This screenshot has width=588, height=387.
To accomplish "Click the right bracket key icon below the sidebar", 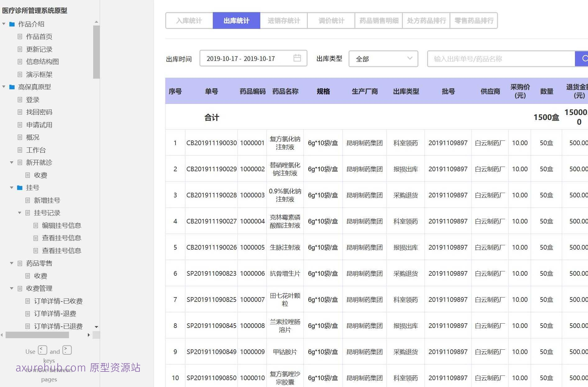I will (67, 350).
